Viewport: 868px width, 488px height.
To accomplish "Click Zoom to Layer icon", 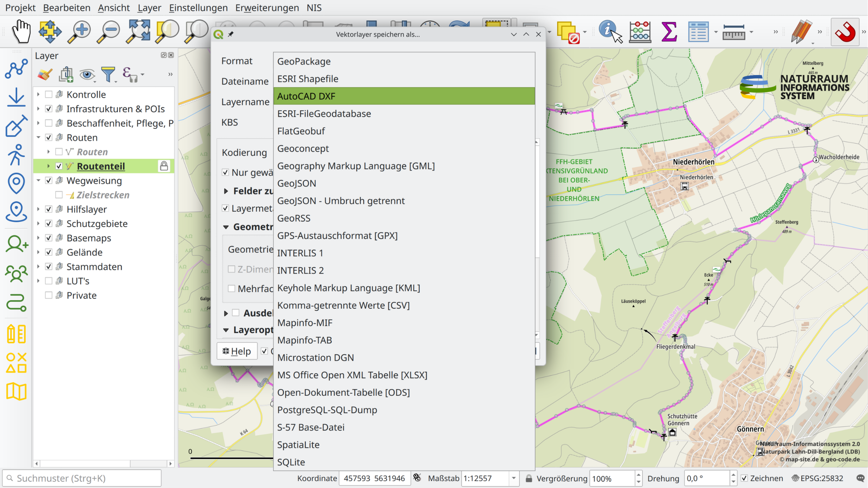I will [x=197, y=32].
